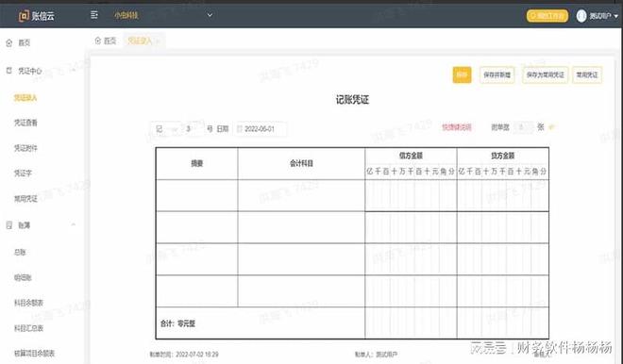Click the yellow icon after 张
This screenshot has height=364, width=623.
(x=551, y=127)
